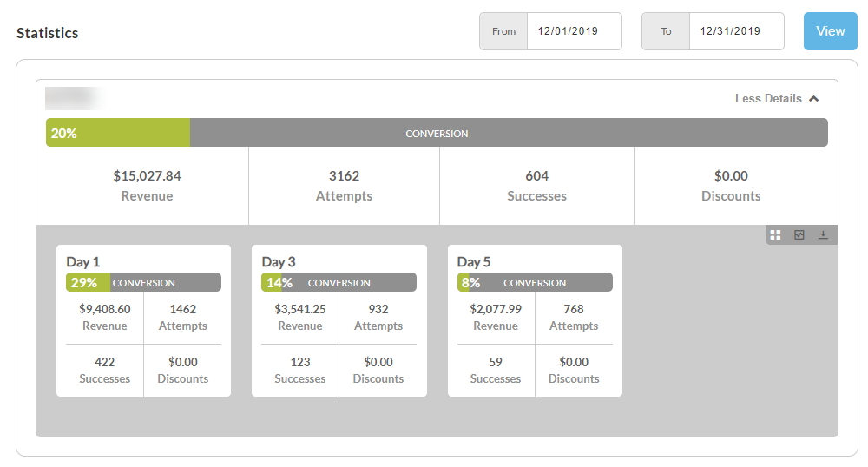
Task: Open the Day 1 card title
Action: 83,262
